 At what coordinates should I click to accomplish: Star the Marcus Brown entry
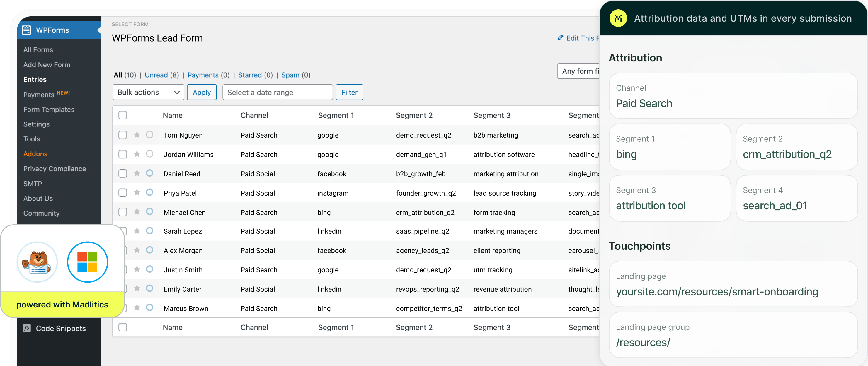pyautogui.click(x=137, y=308)
